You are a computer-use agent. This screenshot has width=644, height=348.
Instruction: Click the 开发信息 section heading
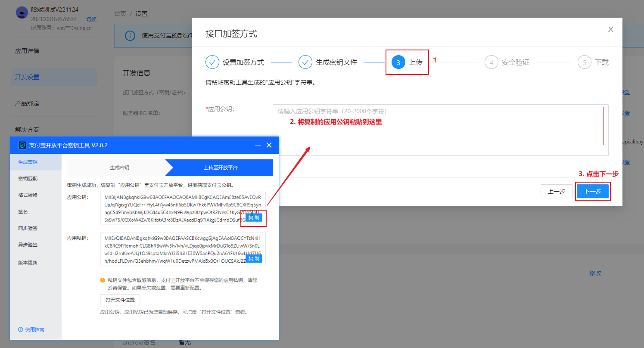point(137,73)
